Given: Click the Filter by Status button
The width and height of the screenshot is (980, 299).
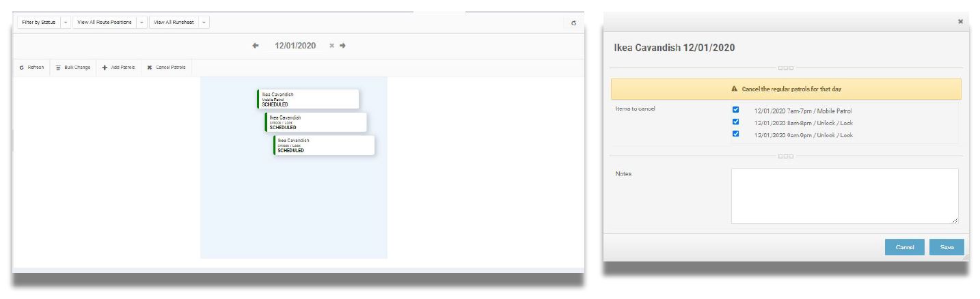Looking at the screenshot, I should tap(39, 23).
